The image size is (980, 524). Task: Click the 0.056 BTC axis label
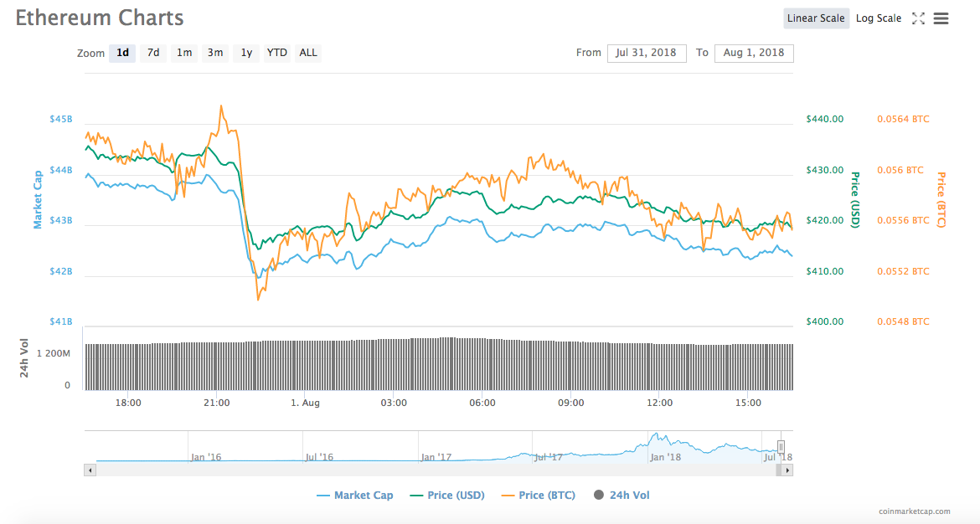point(900,170)
